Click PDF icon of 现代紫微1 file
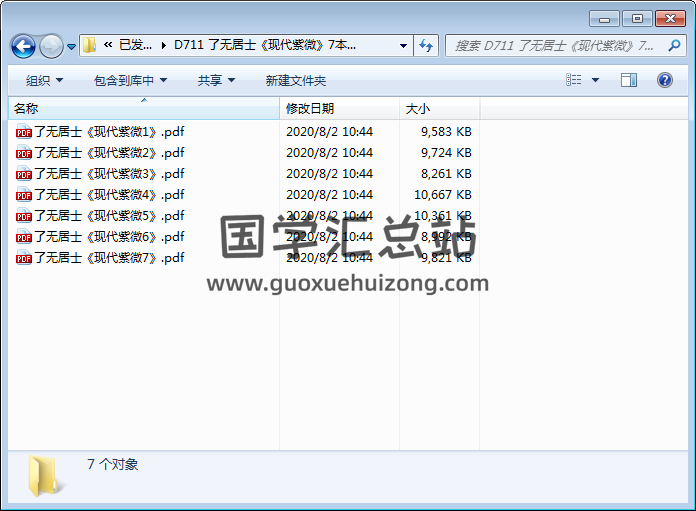The width and height of the screenshot is (696, 511). click(24, 132)
